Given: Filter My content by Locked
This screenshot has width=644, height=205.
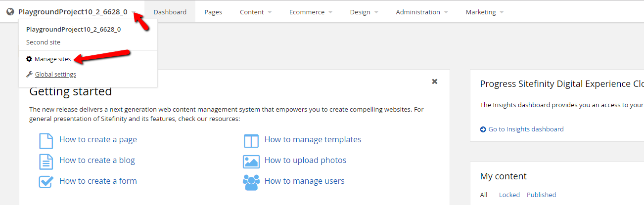Looking at the screenshot, I should [x=509, y=195].
